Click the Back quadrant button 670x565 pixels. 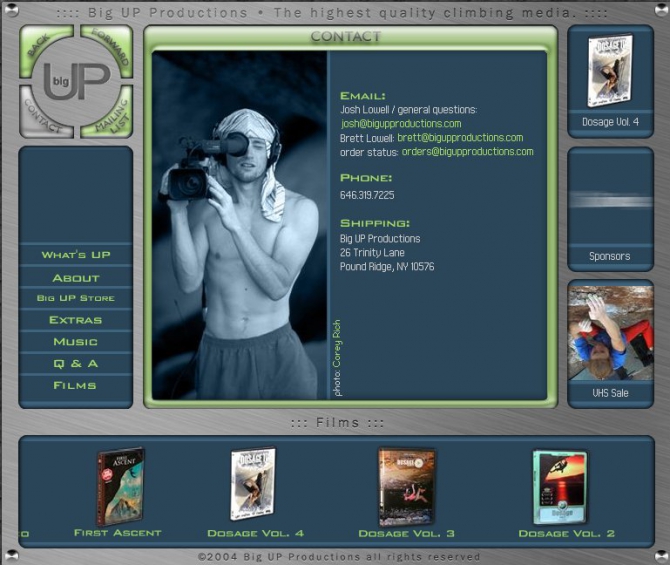click(39, 47)
